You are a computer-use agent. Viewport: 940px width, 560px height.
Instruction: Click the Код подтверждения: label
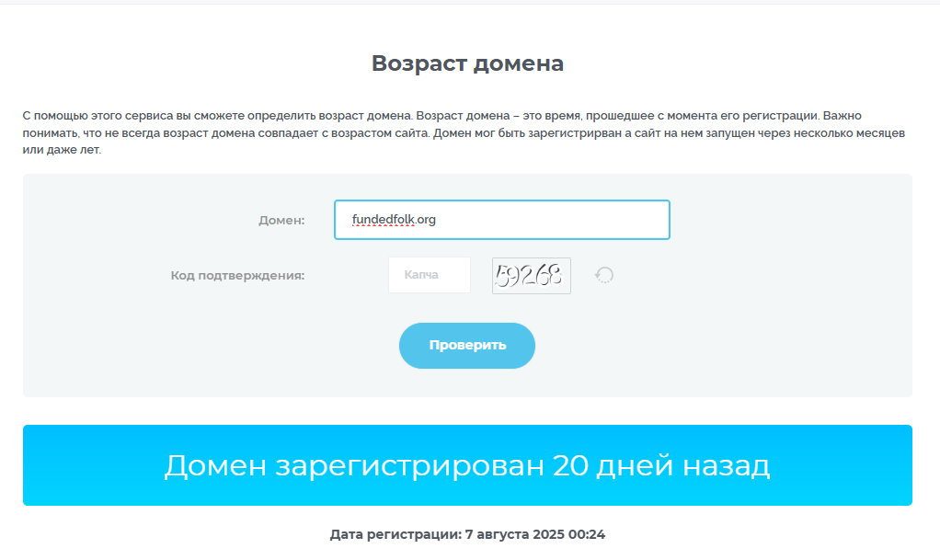pyautogui.click(x=237, y=276)
